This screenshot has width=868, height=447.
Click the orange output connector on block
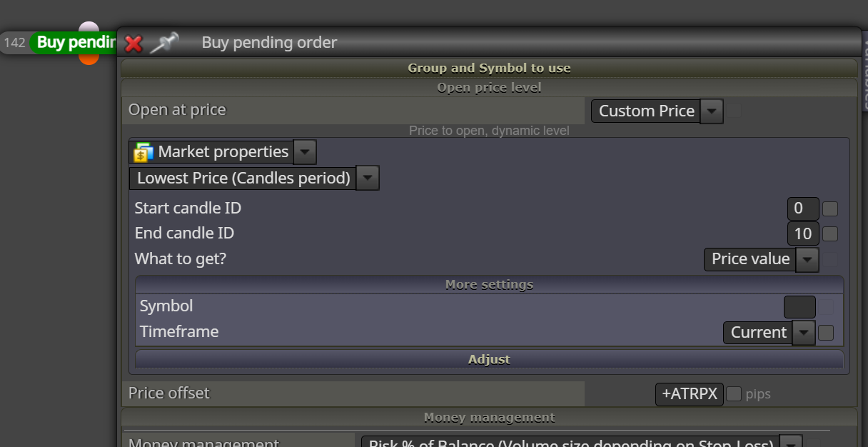point(89,59)
